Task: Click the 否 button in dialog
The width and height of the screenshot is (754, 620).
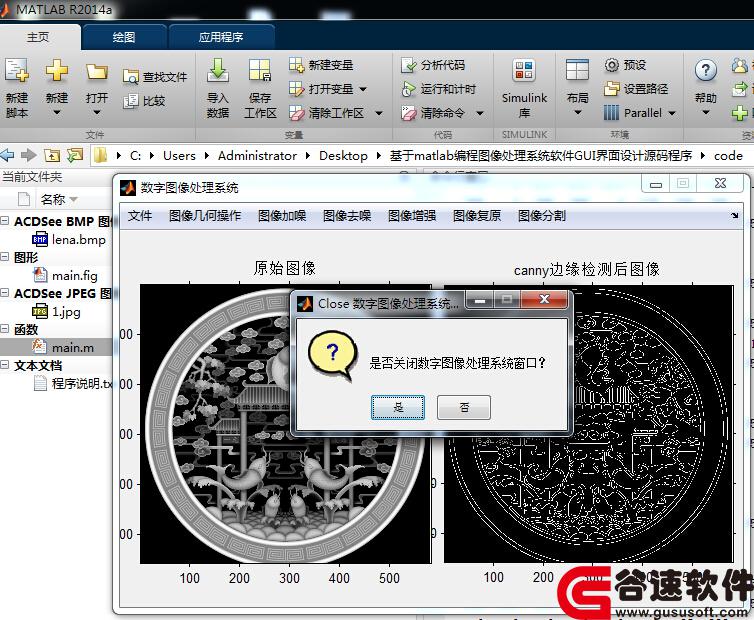Action: (464, 407)
